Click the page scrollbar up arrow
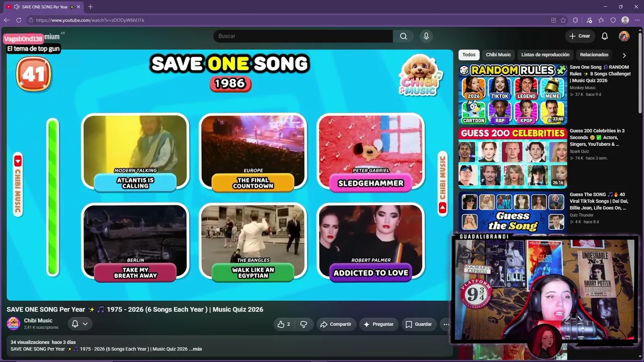This screenshot has height=362, width=644. 640,31
